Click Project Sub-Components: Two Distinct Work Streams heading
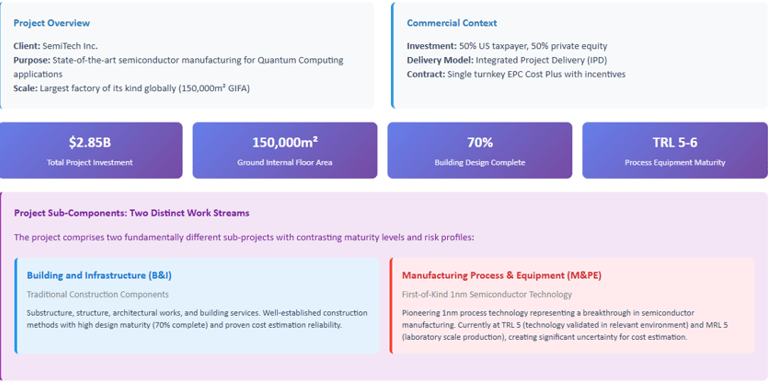The image size is (768, 384). [x=132, y=213]
